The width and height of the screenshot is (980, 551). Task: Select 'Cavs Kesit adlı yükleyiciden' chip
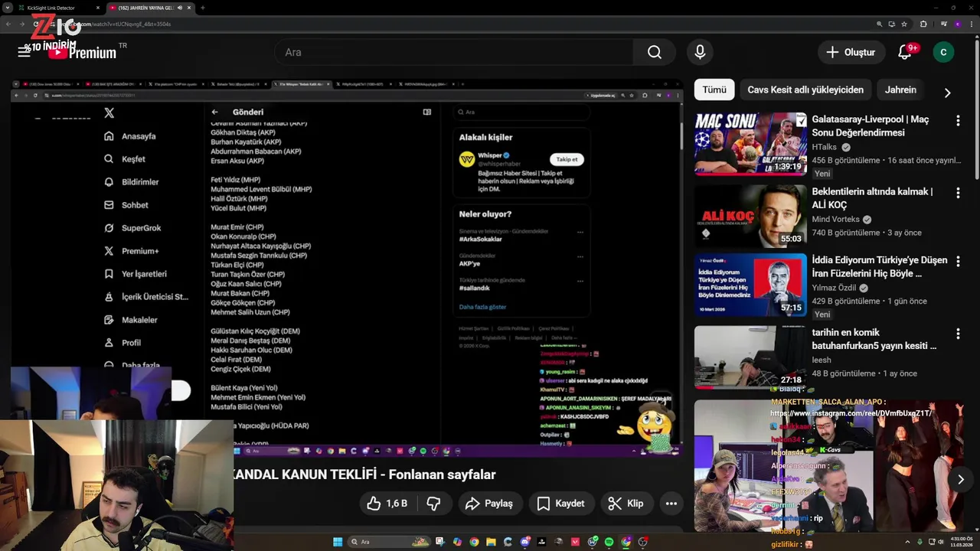tap(805, 90)
